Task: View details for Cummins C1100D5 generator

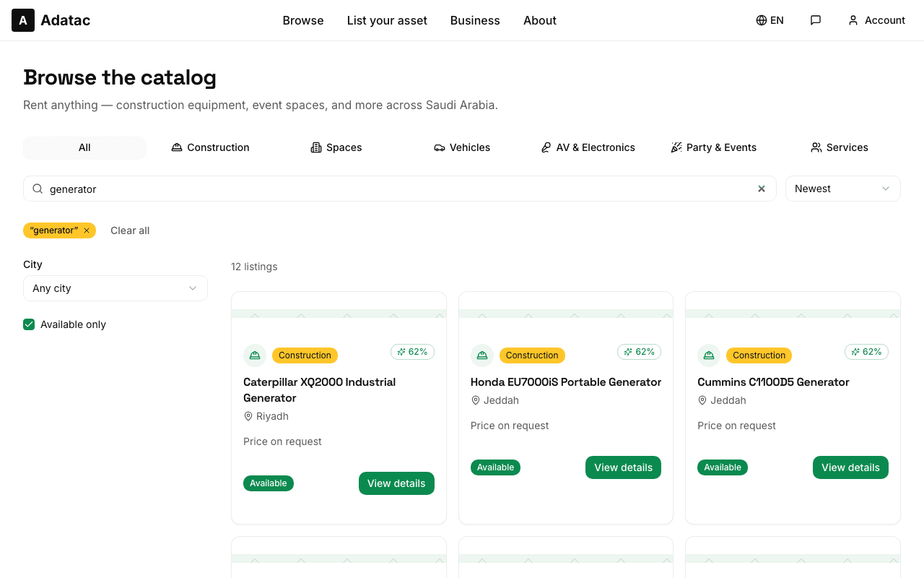Action: pos(850,467)
